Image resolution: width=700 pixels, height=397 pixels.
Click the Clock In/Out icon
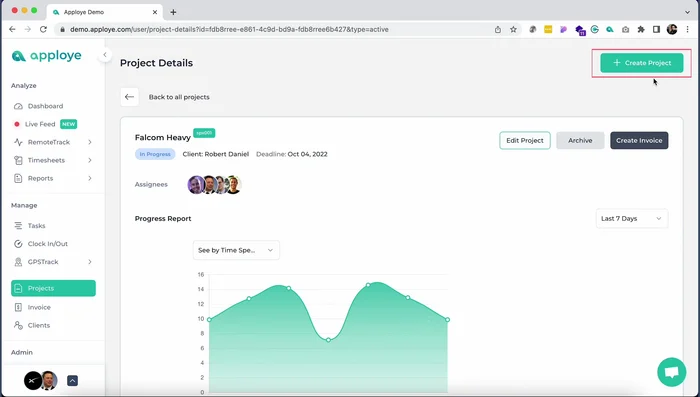pos(18,244)
